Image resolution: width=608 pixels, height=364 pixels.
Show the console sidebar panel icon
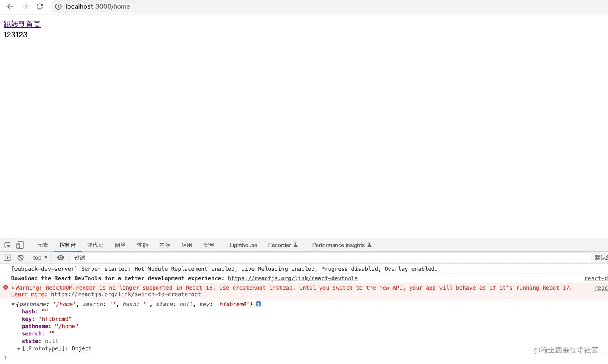click(x=7, y=258)
